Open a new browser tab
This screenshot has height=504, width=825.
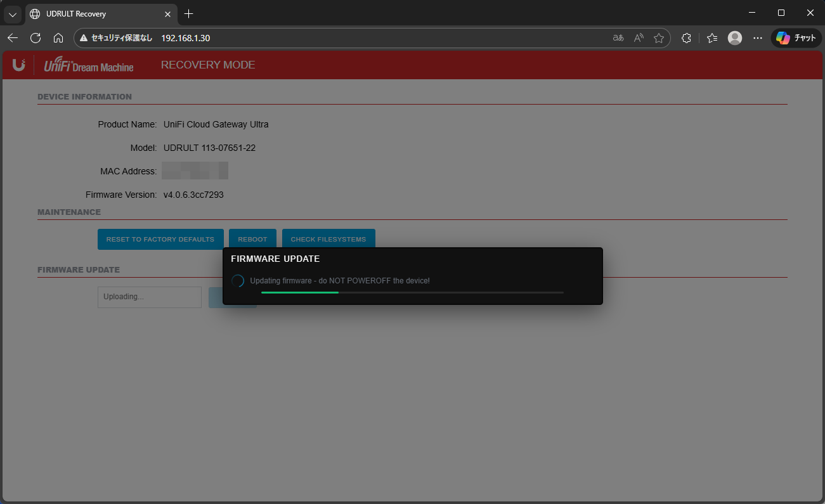(x=188, y=14)
